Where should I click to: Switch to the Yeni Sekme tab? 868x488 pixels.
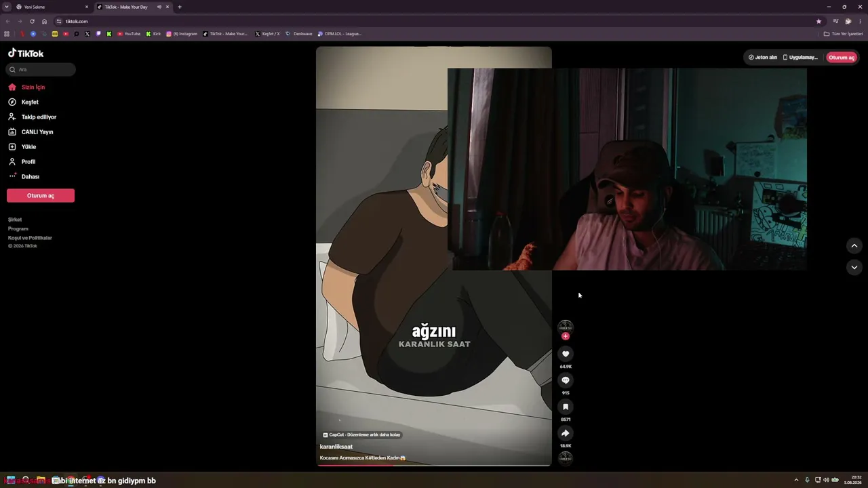point(51,7)
